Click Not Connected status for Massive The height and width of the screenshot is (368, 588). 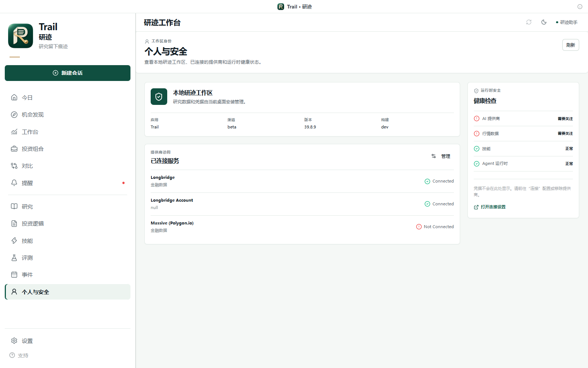(x=435, y=227)
